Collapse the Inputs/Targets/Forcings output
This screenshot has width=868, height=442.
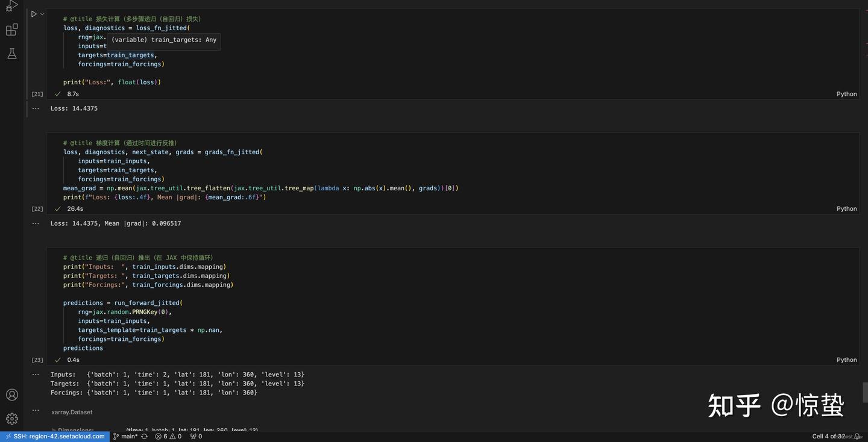pyautogui.click(x=35, y=373)
